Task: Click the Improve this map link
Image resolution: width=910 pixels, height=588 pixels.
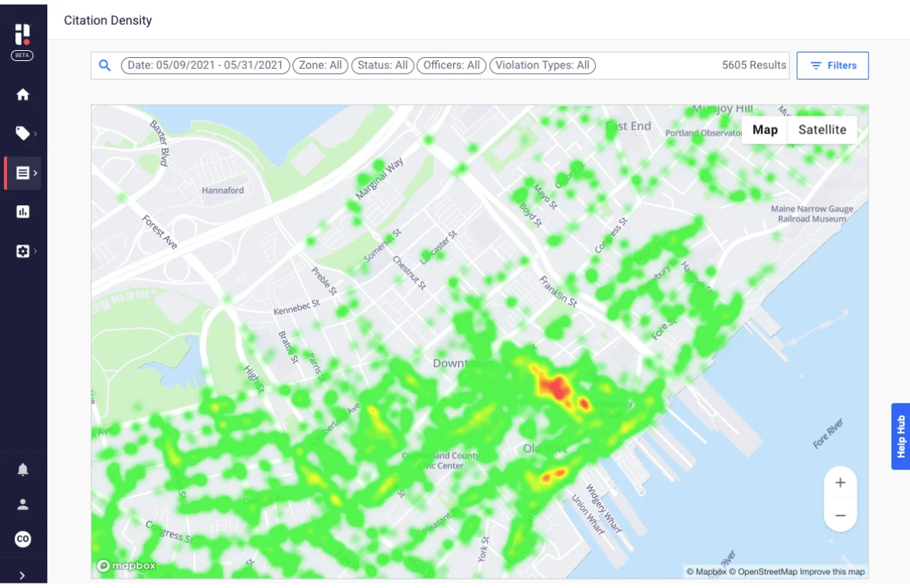Action: coord(832,572)
